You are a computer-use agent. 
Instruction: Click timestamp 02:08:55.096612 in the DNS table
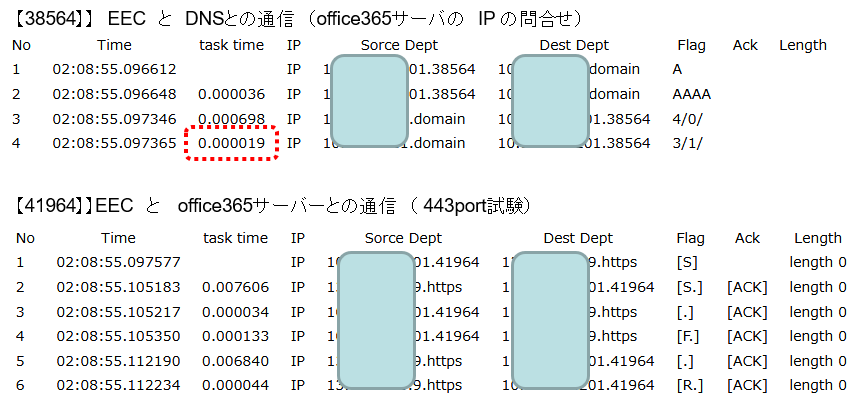[114, 69]
